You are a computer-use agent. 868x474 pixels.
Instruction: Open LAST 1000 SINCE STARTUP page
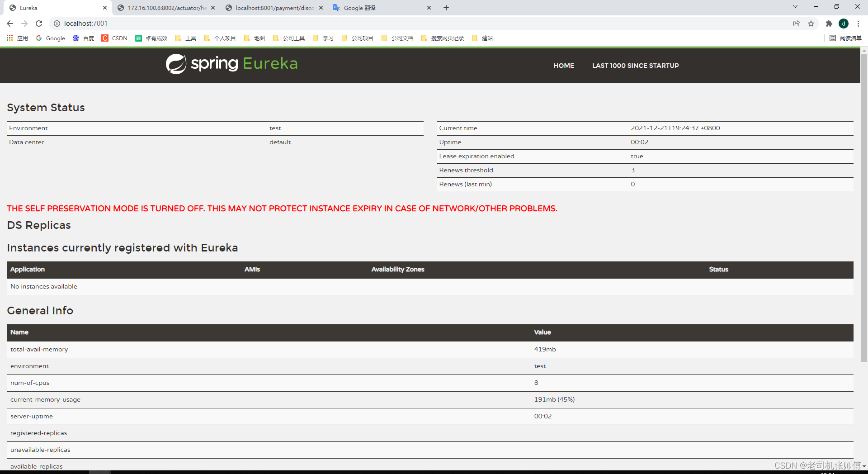pyautogui.click(x=635, y=66)
